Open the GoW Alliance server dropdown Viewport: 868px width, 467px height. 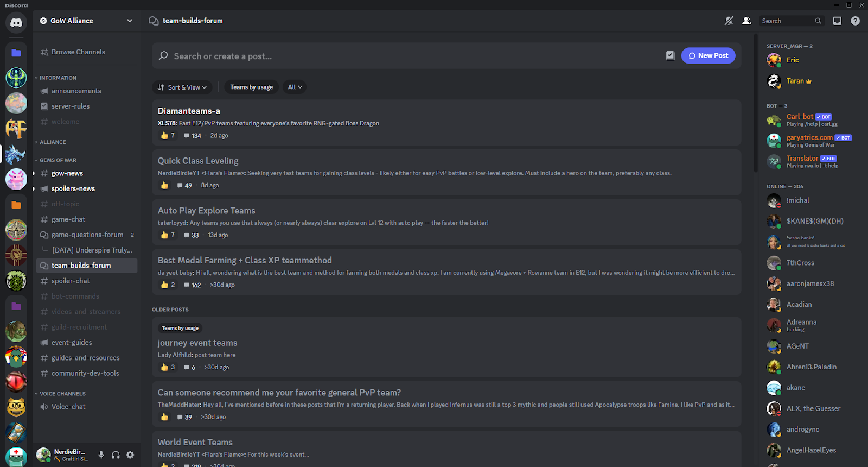click(x=87, y=21)
